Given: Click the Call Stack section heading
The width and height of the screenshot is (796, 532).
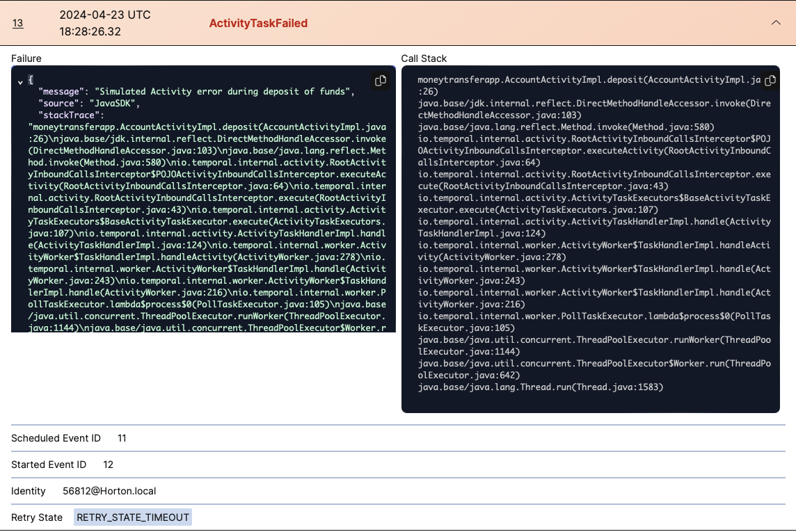Looking at the screenshot, I should tap(424, 58).
